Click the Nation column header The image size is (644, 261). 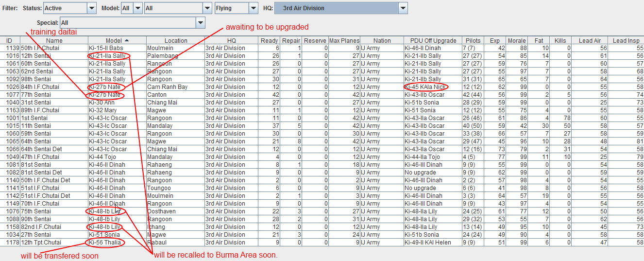(382, 40)
